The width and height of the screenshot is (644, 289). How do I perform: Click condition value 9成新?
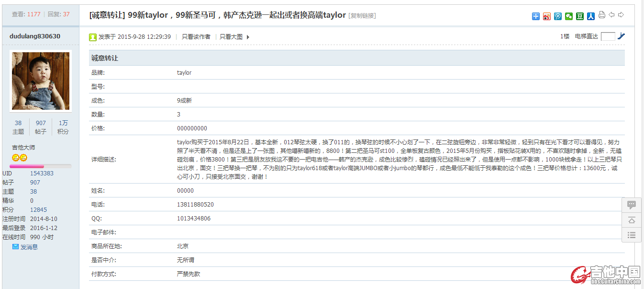click(x=184, y=101)
